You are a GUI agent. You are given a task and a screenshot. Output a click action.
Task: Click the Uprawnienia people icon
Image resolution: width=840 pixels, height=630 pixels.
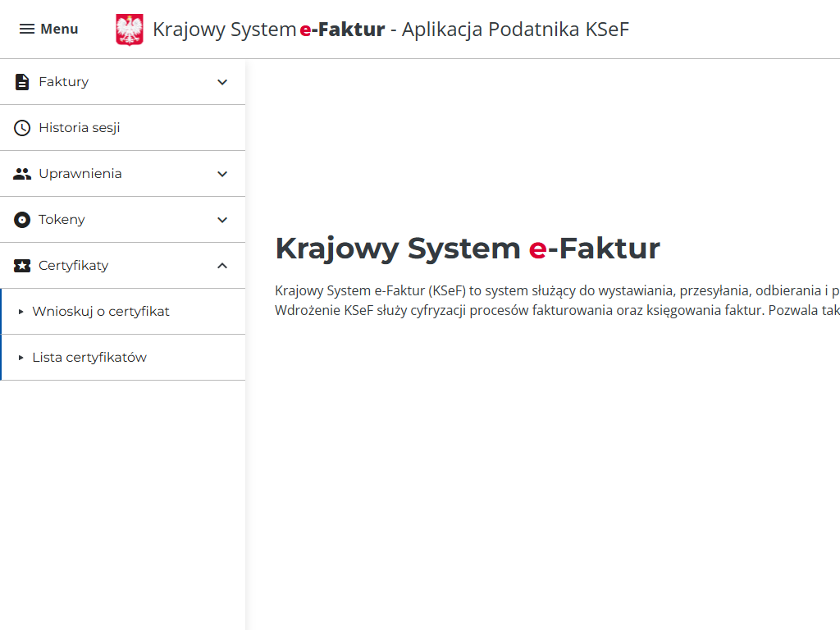coord(22,174)
